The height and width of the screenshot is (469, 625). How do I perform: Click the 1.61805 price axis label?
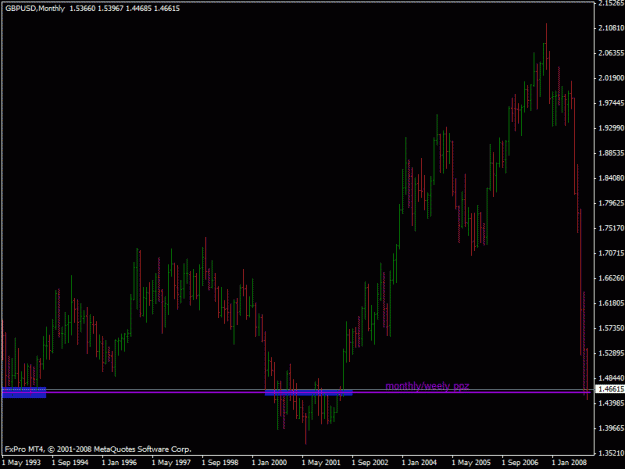coord(611,303)
